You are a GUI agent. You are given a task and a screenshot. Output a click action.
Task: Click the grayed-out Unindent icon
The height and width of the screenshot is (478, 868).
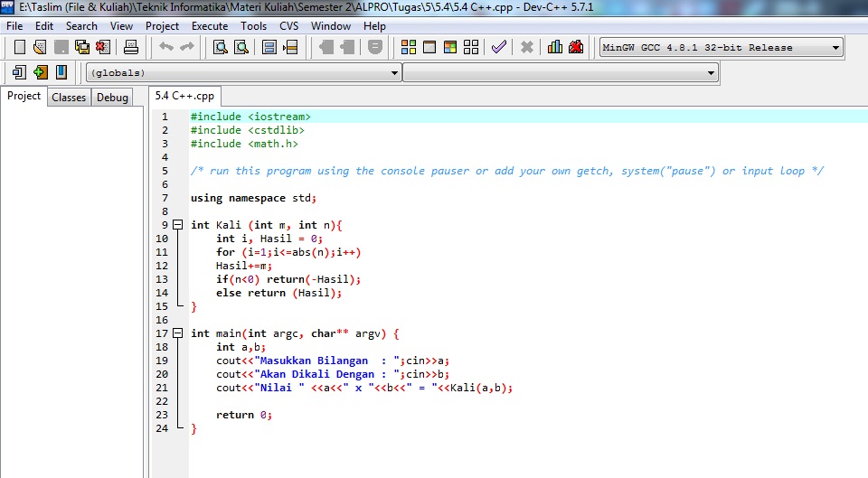pos(347,47)
